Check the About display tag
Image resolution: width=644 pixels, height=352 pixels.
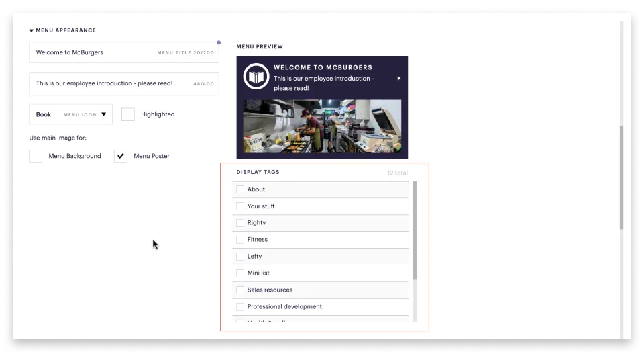pyautogui.click(x=240, y=189)
